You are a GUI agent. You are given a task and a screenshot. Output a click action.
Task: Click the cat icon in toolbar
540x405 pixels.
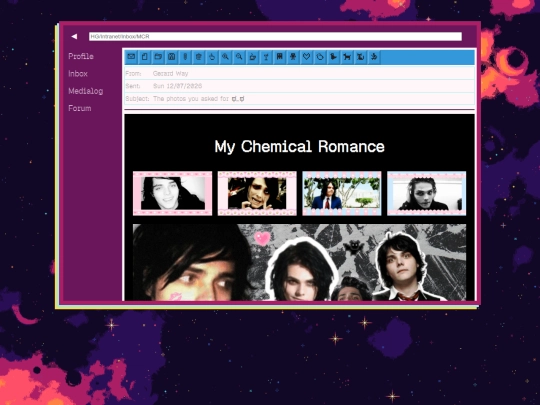point(360,57)
